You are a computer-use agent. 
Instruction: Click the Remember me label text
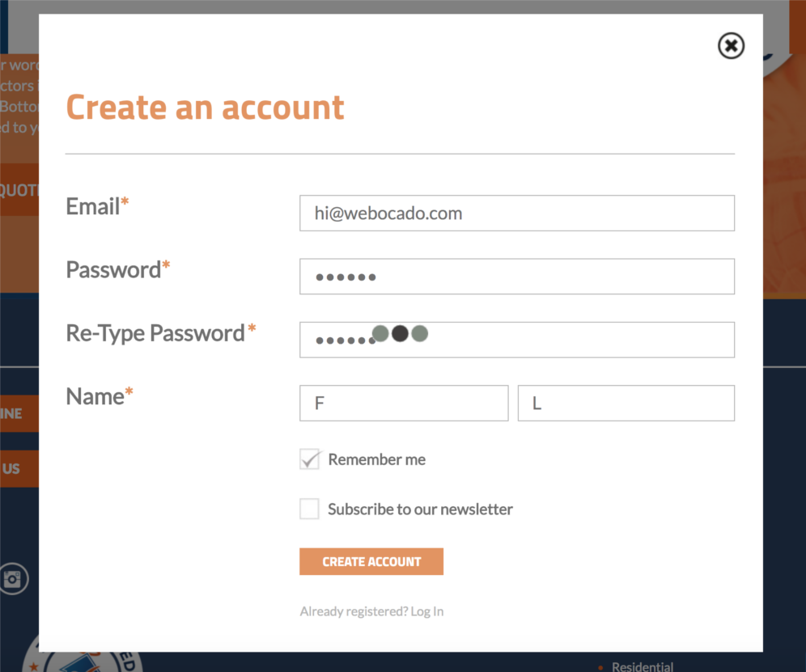[376, 459]
